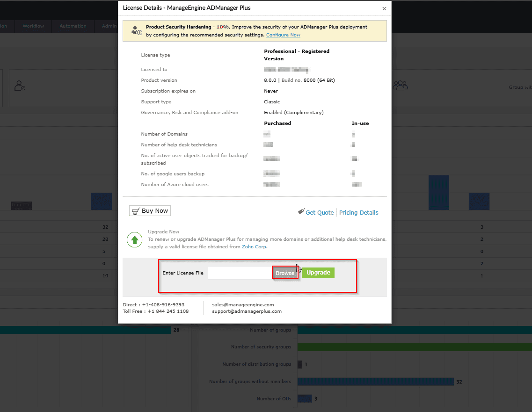Open the Workflow tab in background

coord(33,26)
